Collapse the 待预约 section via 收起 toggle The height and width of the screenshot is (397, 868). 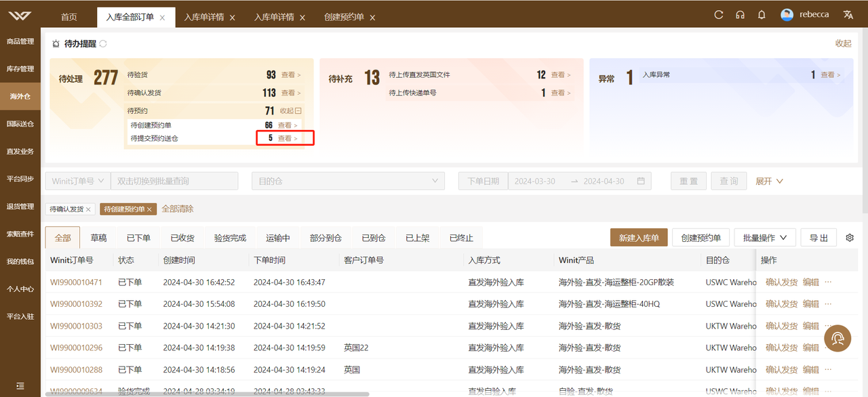[290, 111]
